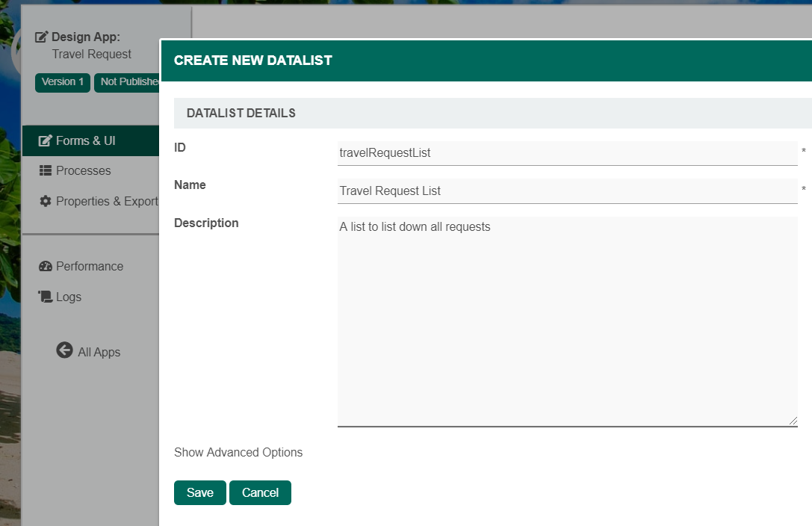Click the edit icon beside Design App
Image resolution: width=812 pixels, height=526 pixels.
click(x=42, y=37)
